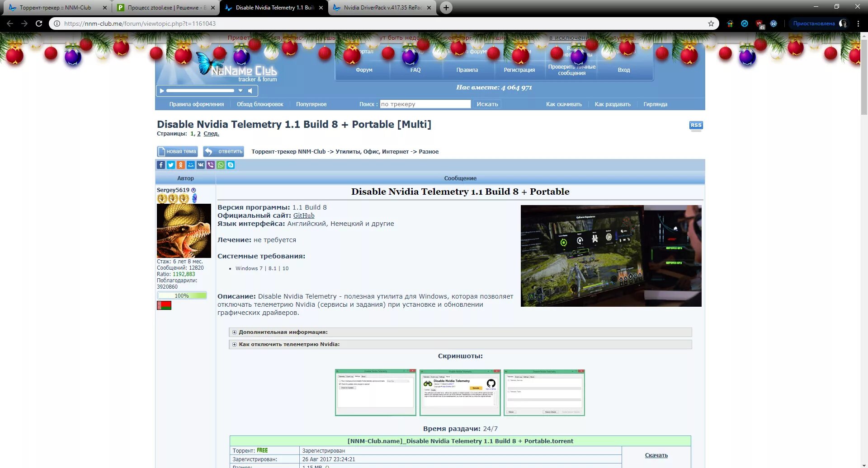Share the topic via WhatsApp

pyautogui.click(x=221, y=165)
